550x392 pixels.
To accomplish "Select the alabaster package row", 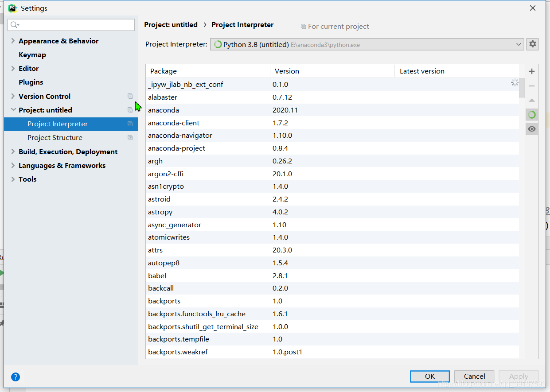I will [332, 97].
